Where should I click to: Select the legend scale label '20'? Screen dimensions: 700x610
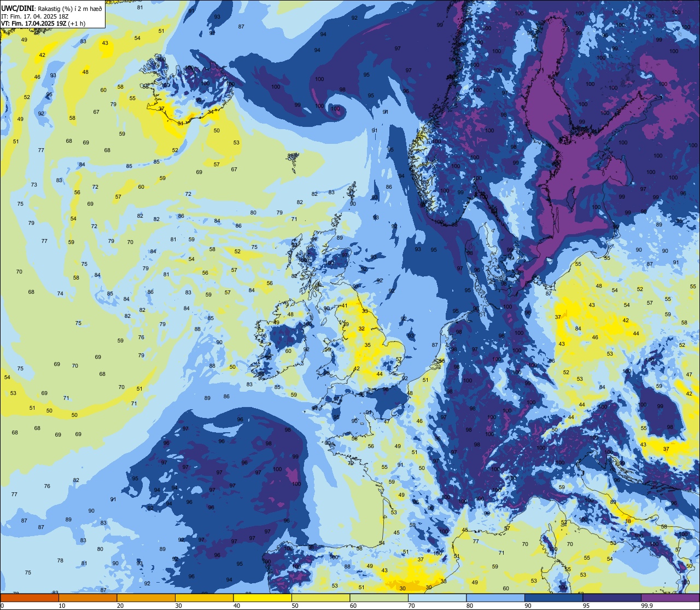click(120, 606)
